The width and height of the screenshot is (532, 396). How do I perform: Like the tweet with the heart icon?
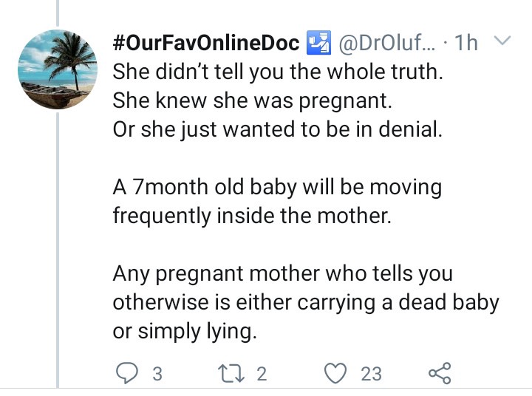(335, 373)
